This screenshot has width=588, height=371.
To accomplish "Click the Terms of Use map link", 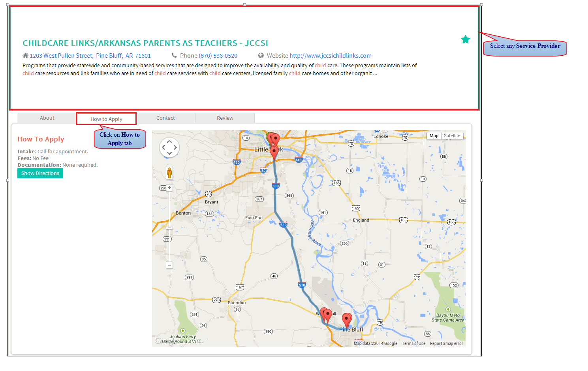I will [x=413, y=344].
